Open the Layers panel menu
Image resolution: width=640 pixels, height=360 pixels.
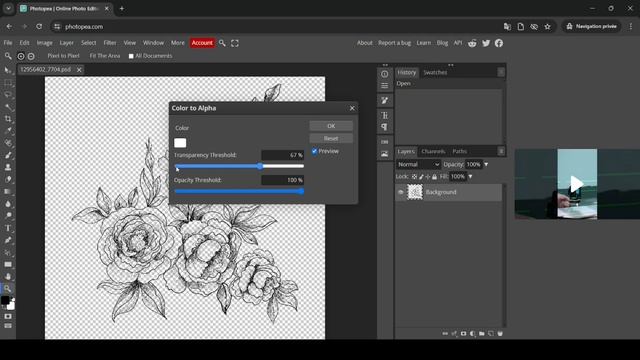tap(501, 151)
